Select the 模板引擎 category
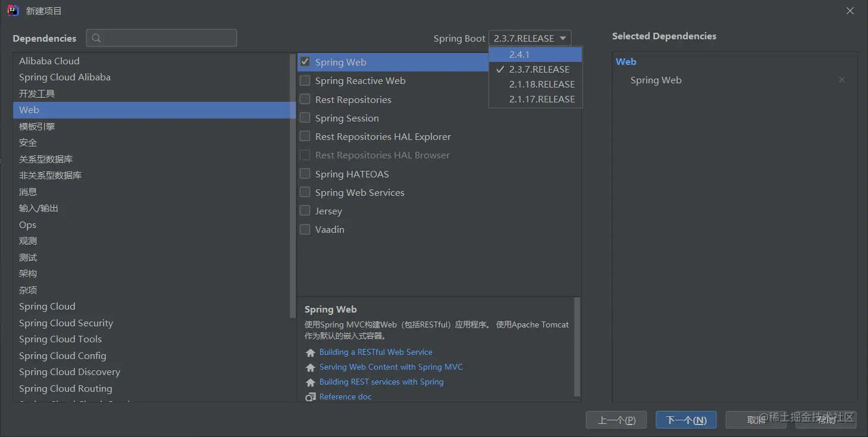The height and width of the screenshot is (437, 868). [x=154, y=126]
